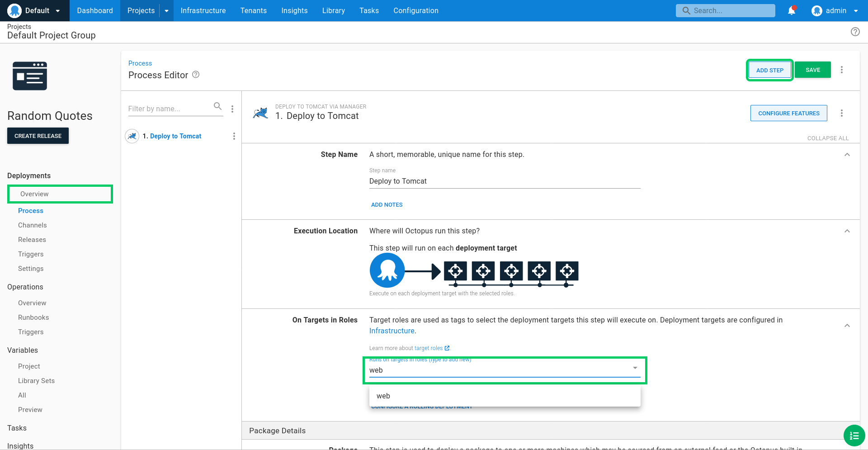Click the filter search magnifier icon
This screenshot has height=450, width=868.
coord(217,106)
